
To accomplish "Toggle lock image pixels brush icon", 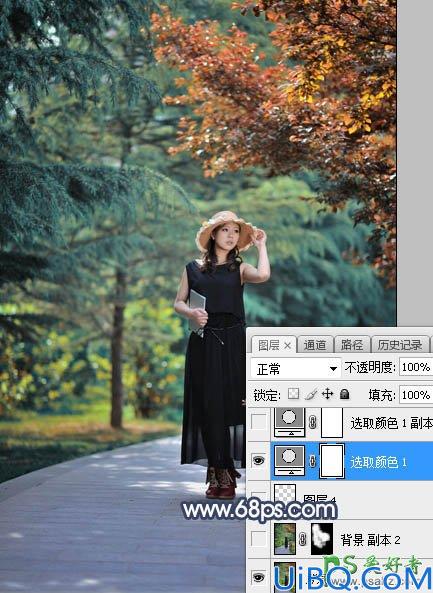I will click(311, 394).
